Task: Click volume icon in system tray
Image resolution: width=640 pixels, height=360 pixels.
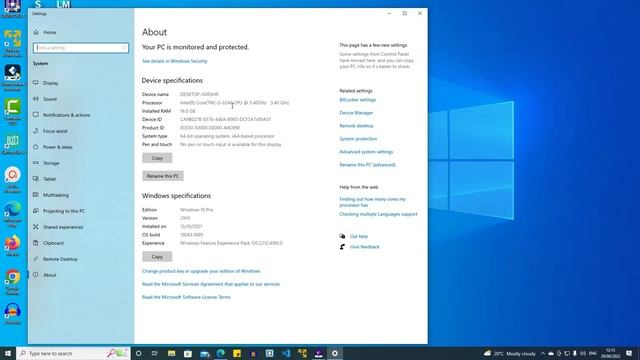Action: [x=583, y=353]
